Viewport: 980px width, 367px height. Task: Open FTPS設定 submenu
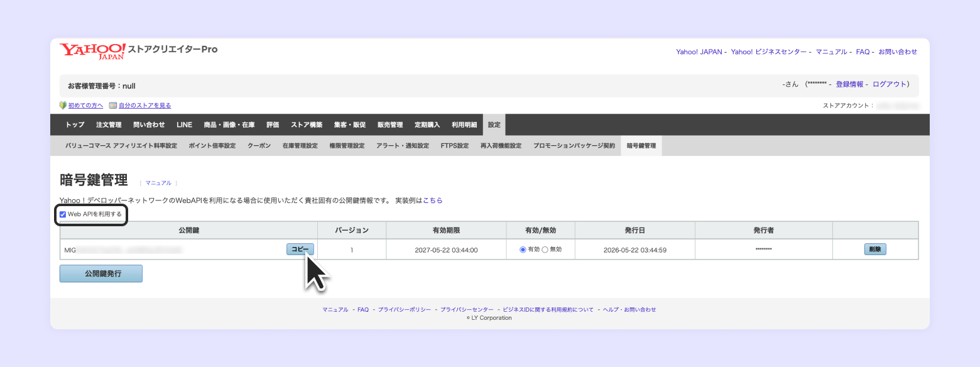coord(455,146)
